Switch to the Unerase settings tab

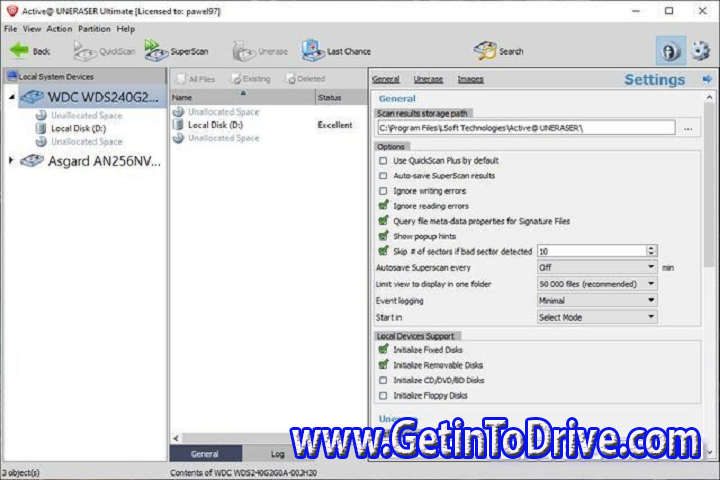[x=428, y=79]
